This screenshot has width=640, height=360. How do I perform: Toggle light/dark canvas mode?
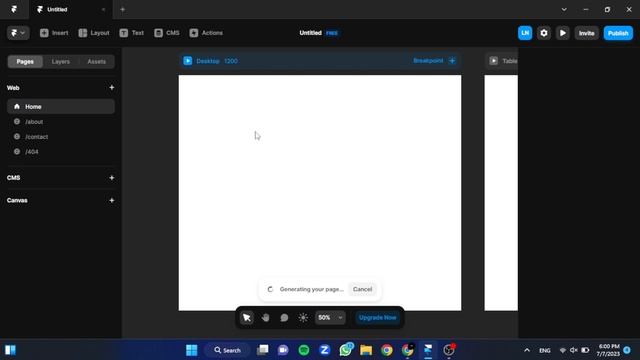[x=303, y=318]
